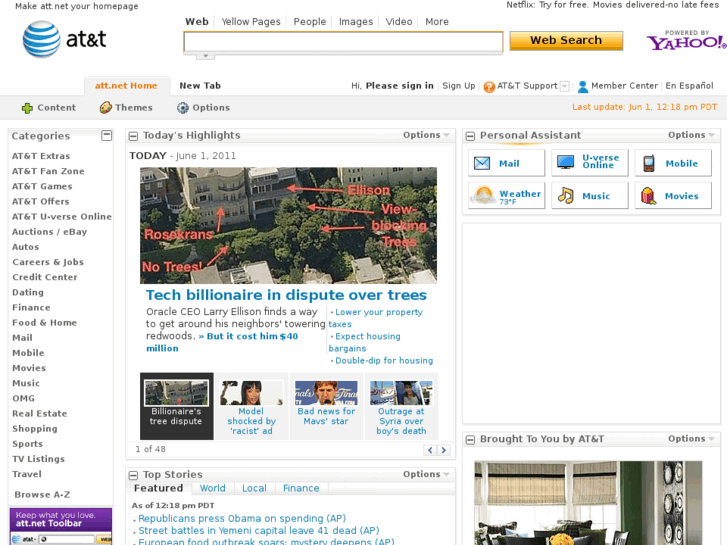Click the AT&T globe logo
Screen dimensions: 727x545
[41, 39]
